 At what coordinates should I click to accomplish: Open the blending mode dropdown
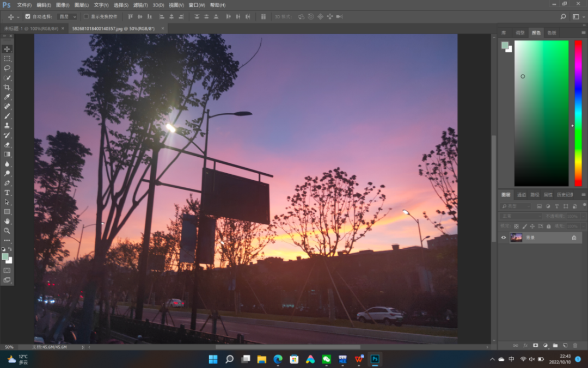521,216
